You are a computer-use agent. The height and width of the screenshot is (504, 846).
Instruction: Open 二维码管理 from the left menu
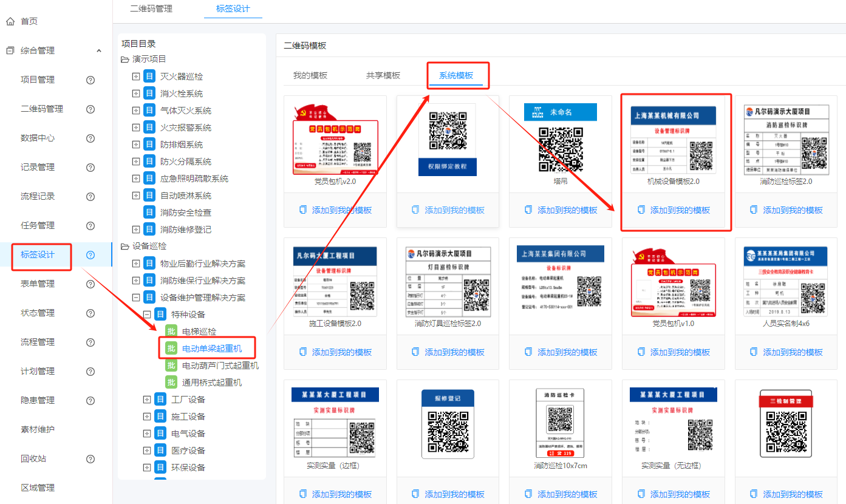tap(41, 109)
